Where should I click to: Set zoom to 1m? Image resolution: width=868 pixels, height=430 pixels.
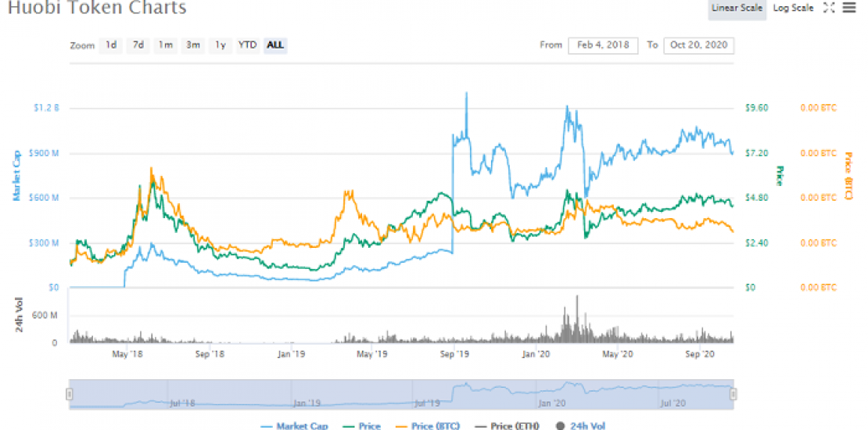coord(166,45)
